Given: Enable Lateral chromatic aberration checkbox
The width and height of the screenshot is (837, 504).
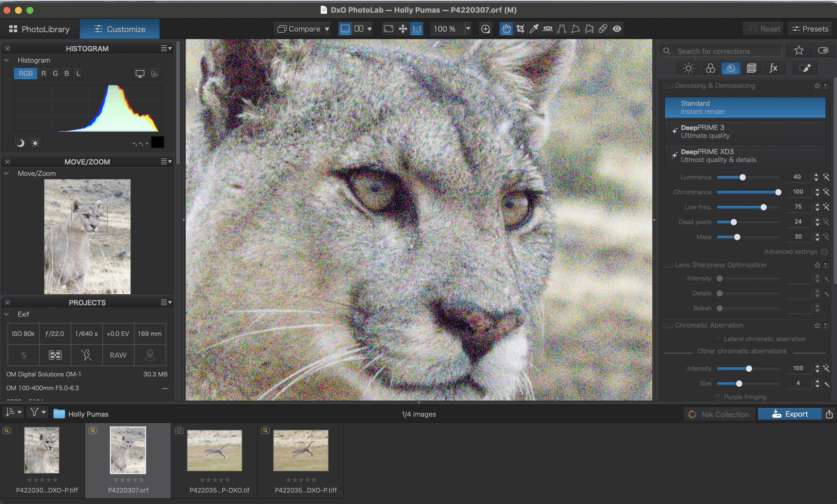Looking at the screenshot, I should coord(718,339).
